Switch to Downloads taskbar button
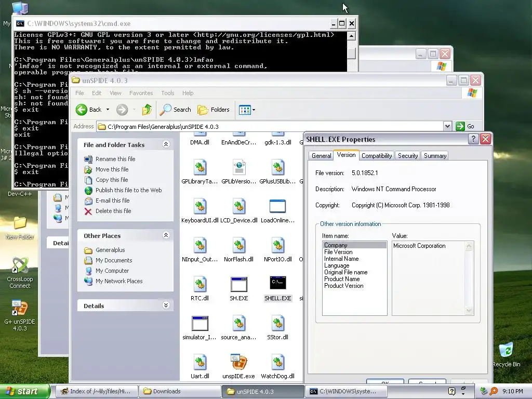Viewport: 532px width, 399px height. 180,391
